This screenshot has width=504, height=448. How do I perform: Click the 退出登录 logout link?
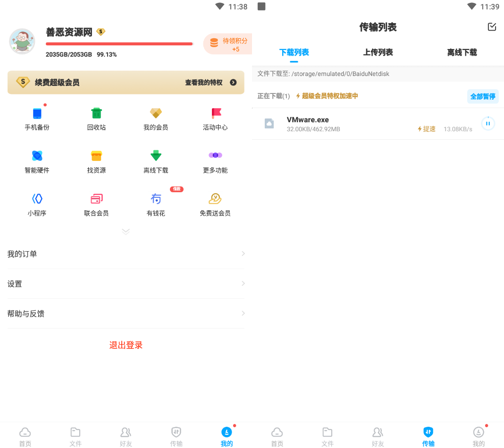[x=126, y=345]
